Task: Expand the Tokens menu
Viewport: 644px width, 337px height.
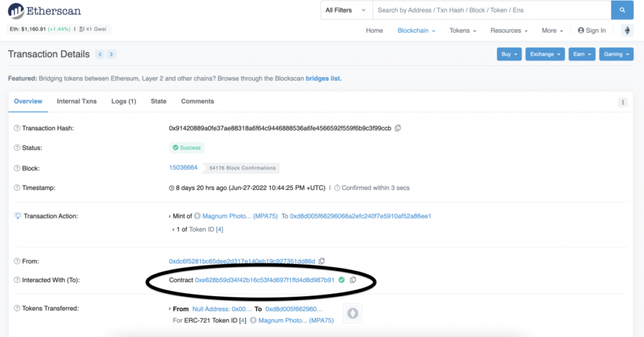Action: (462, 30)
